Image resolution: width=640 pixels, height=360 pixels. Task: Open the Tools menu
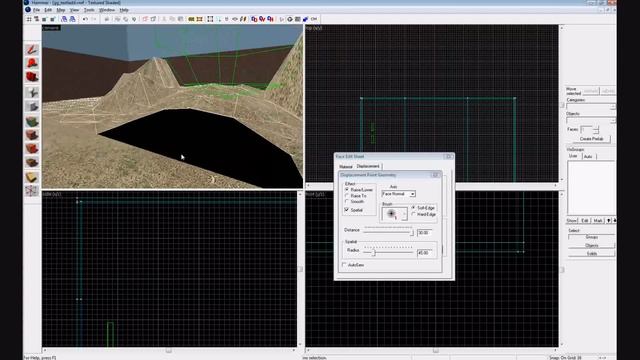(x=89, y=10)
